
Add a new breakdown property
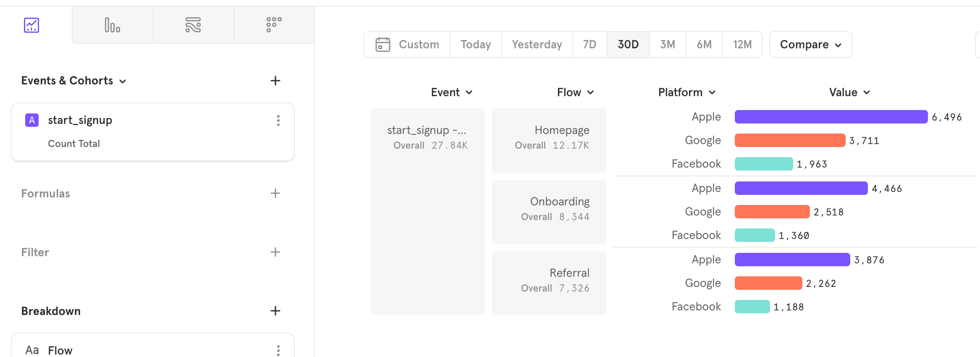[x=275, y=311]
